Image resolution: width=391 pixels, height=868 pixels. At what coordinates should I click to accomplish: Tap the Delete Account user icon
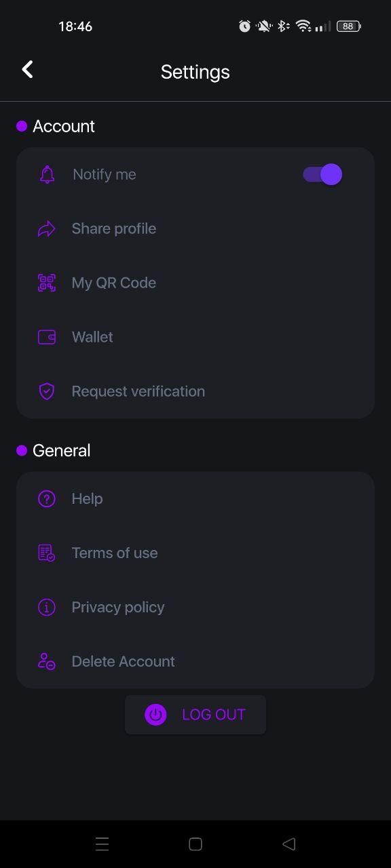tap(46, 661)
